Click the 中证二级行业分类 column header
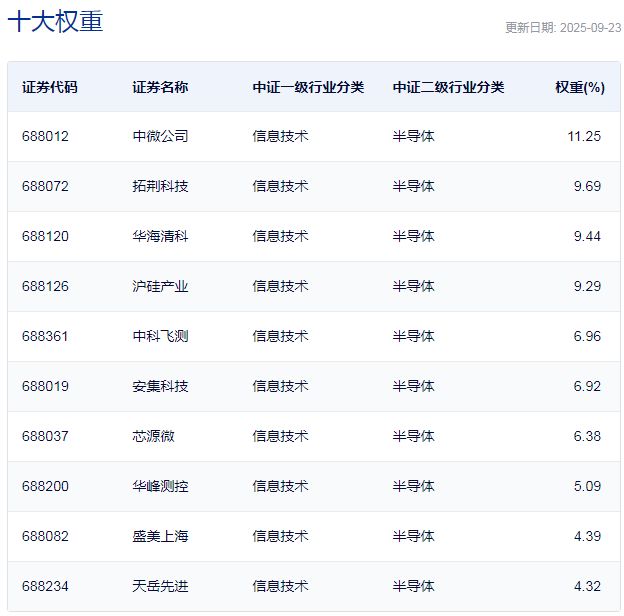Viewport: 624px width, 616px height. point(448,87)
